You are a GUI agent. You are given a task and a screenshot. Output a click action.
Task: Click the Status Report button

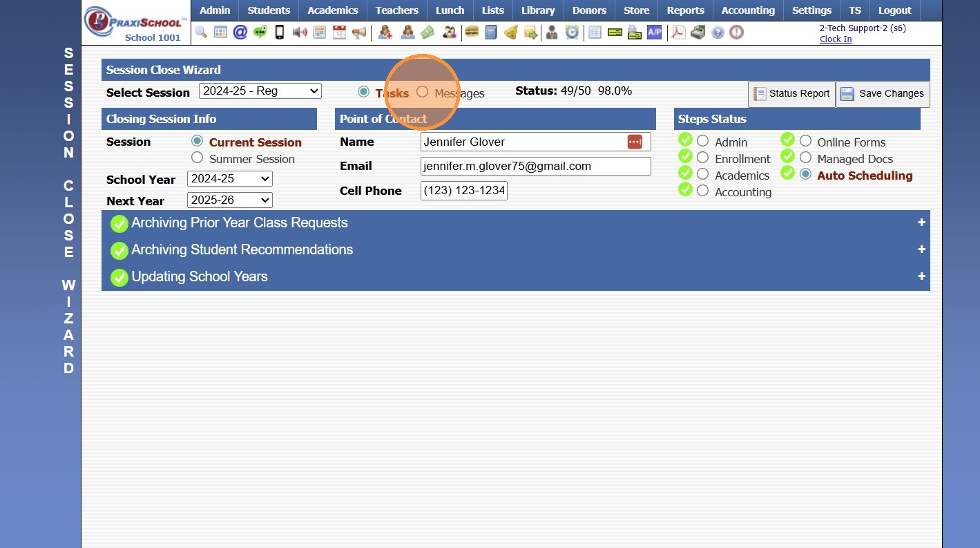pos(791,94)
